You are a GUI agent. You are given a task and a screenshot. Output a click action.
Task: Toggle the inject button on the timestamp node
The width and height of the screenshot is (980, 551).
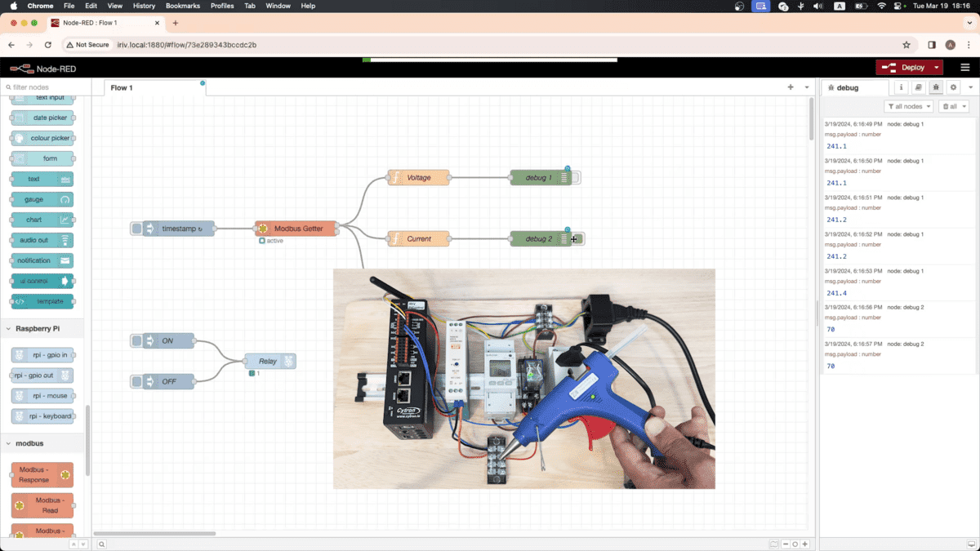[x=136, y=229]
